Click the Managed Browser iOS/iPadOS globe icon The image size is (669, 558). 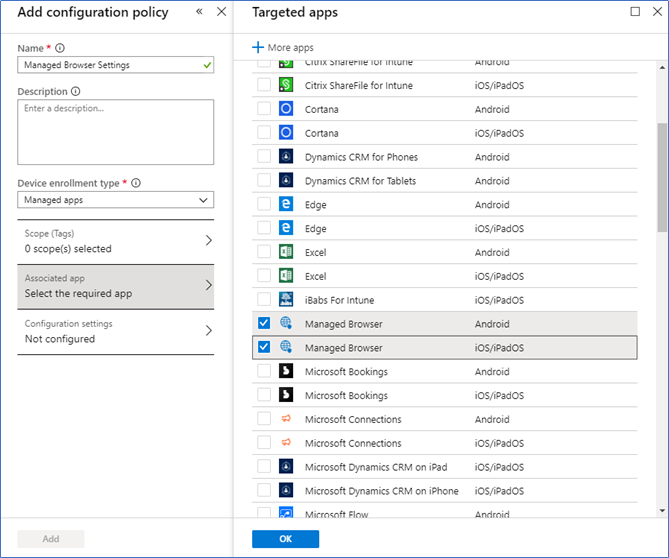pos(286,347)
